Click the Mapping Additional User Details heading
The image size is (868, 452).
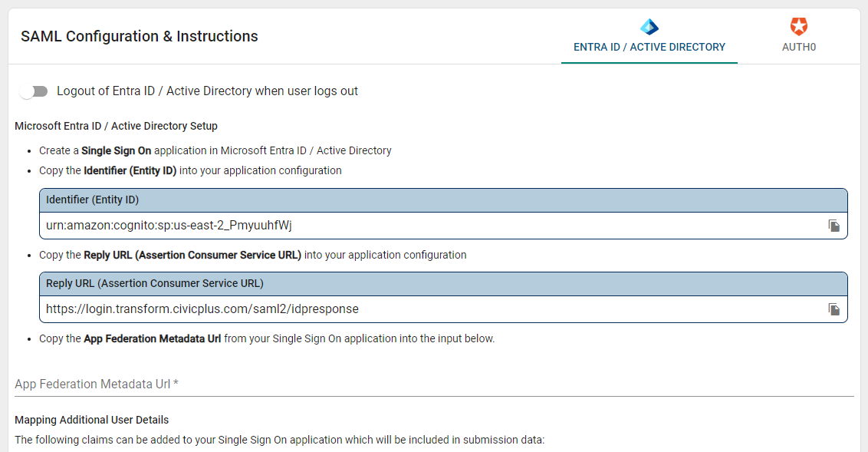(x=92, y=420)
